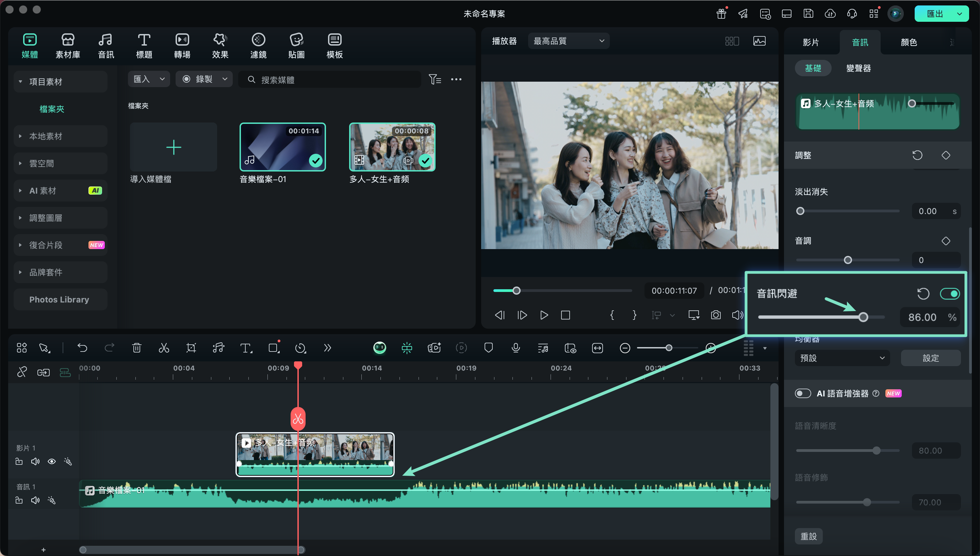
Task: Select the crop tool in timeline toolbar
Action: 191,347
